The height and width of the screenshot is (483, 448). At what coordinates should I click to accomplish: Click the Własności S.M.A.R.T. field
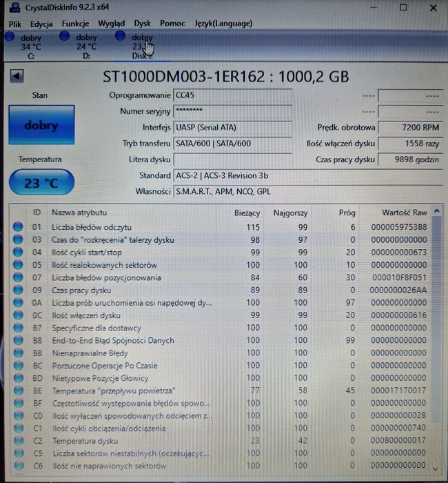point(308,192)
